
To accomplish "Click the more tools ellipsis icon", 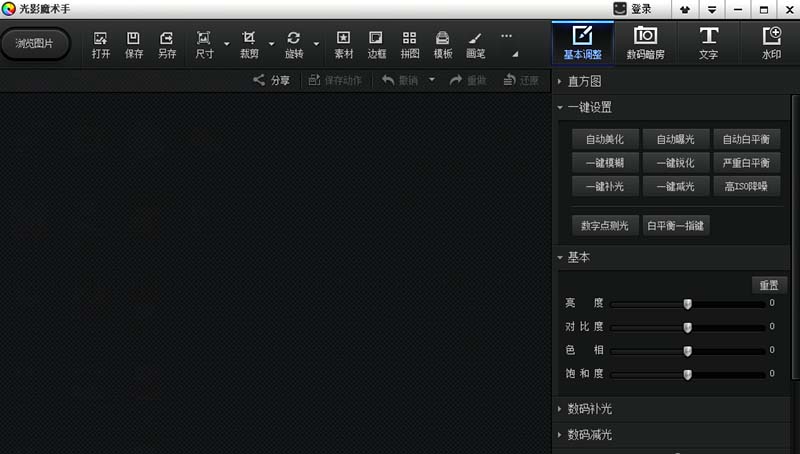I will point(506,36).
